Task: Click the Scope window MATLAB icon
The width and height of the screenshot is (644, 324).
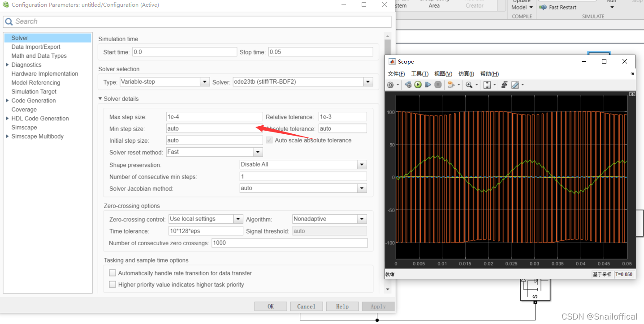Action: [x=392, y=62]
